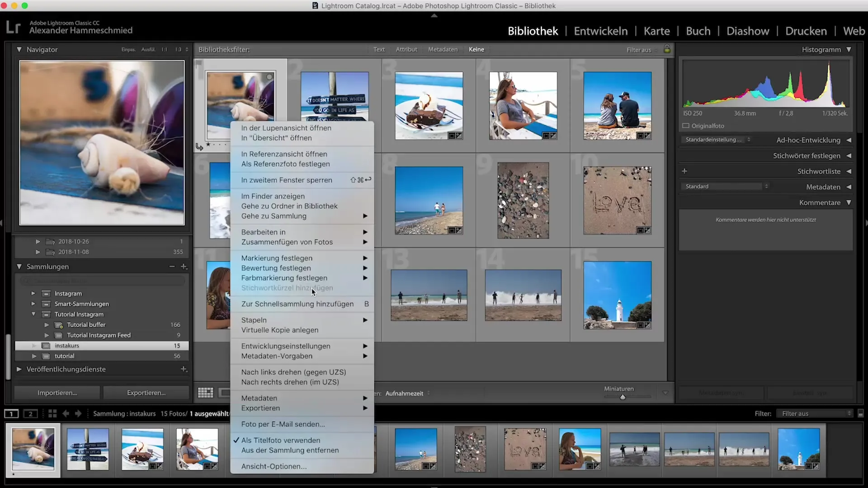868x488 pixels.
Task: Click develop badge on chocolate cake thumbnail
Action: 455,136
